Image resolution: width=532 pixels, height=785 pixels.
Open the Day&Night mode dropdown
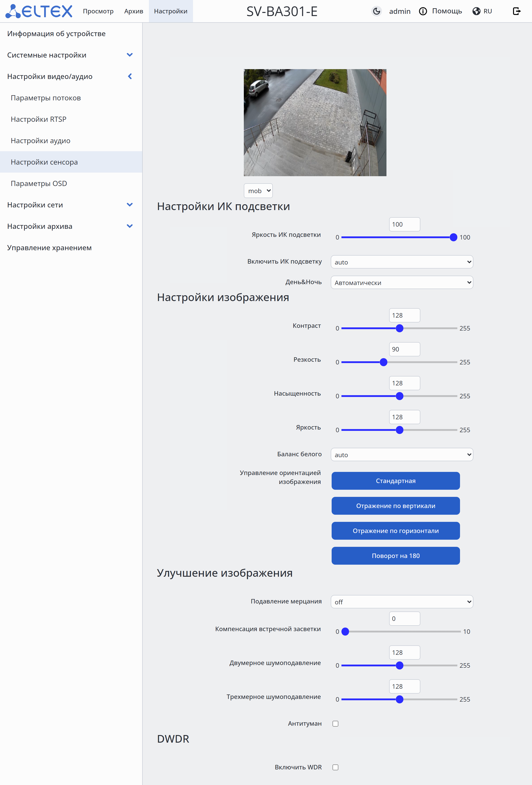coord(402,282)
